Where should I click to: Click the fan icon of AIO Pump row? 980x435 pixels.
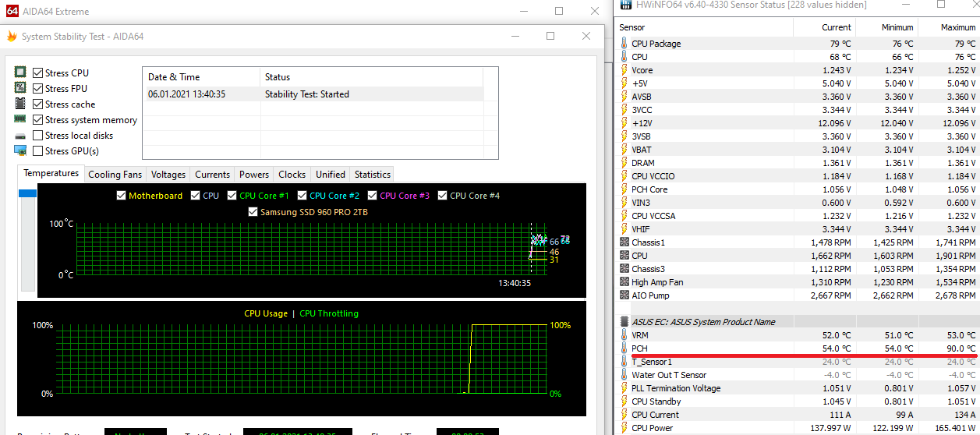tap(624, 295)
